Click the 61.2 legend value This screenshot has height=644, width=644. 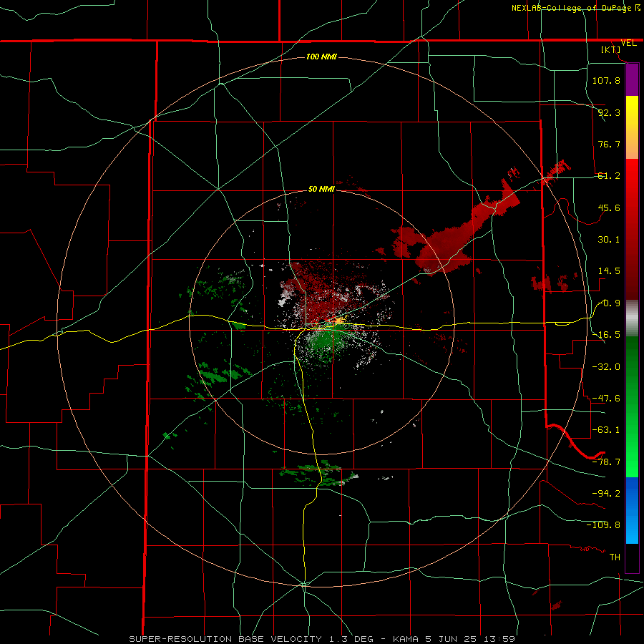609,176
